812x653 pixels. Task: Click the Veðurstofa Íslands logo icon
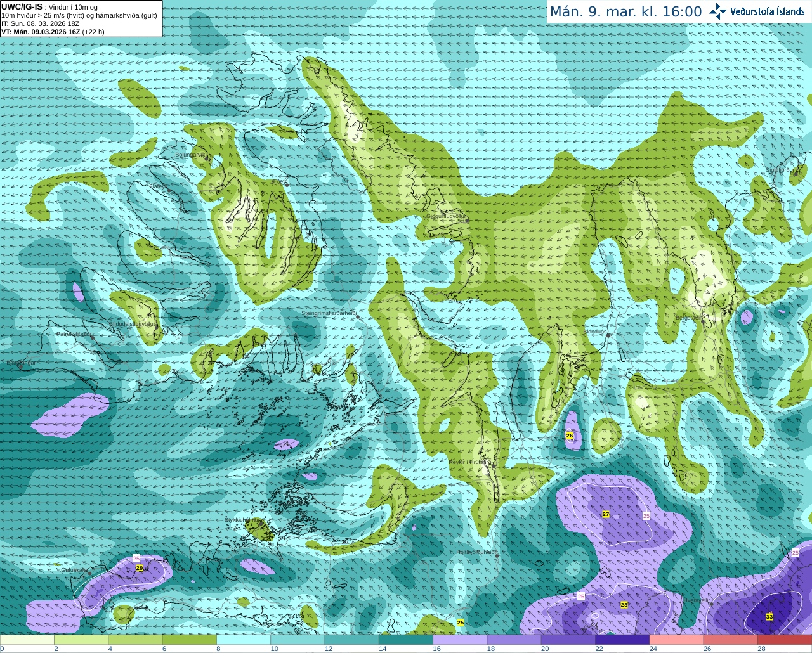pos(718,11)
